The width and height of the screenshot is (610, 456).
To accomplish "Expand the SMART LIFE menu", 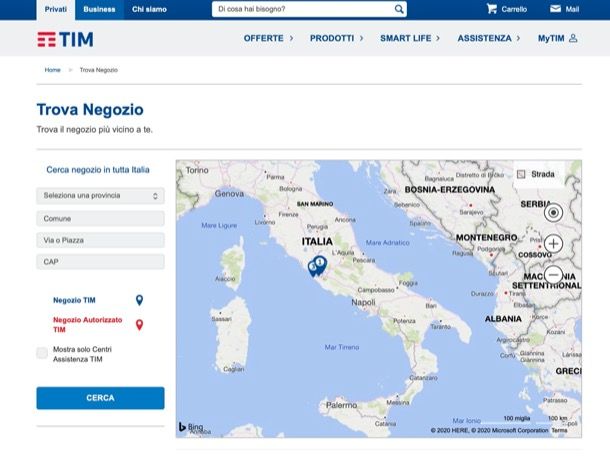I will (410, 38).
